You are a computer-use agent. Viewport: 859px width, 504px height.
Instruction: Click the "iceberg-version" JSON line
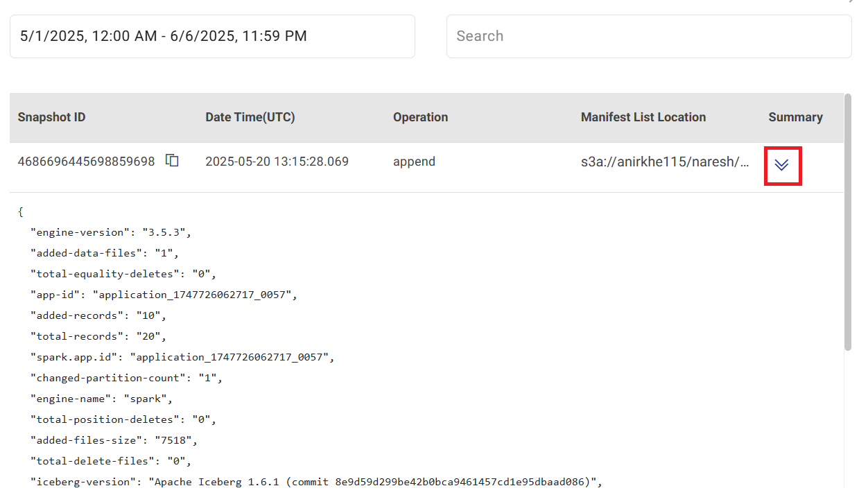315,482
